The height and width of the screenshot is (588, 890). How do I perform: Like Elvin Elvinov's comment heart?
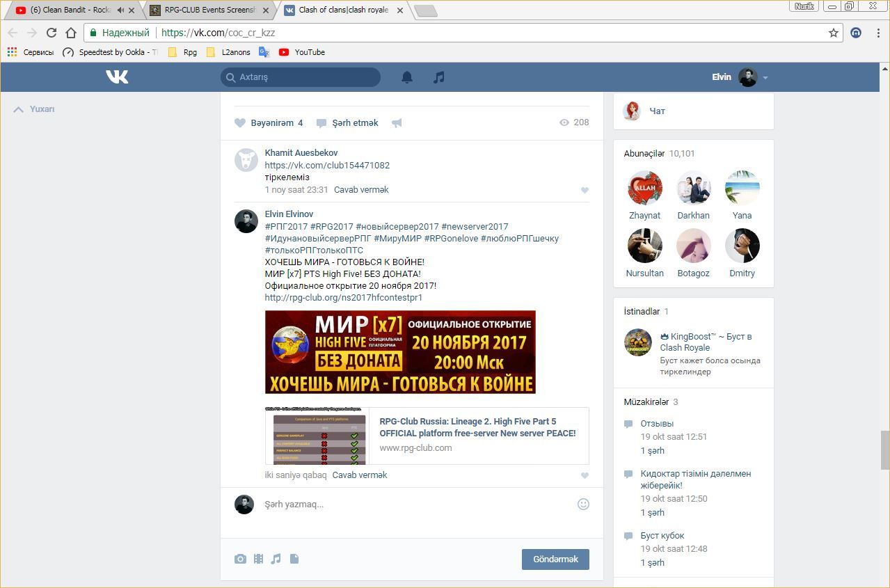click(585, 475)
